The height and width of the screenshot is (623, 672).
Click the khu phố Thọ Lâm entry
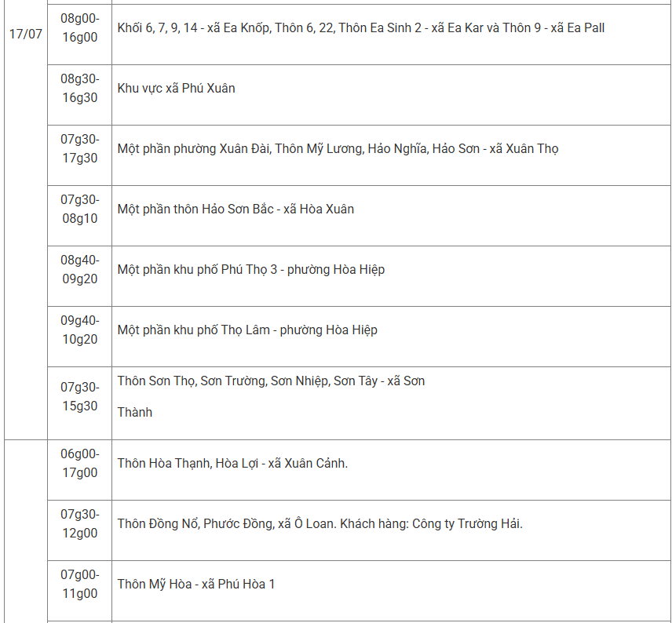pyautogui.click(x=247, y=330)
